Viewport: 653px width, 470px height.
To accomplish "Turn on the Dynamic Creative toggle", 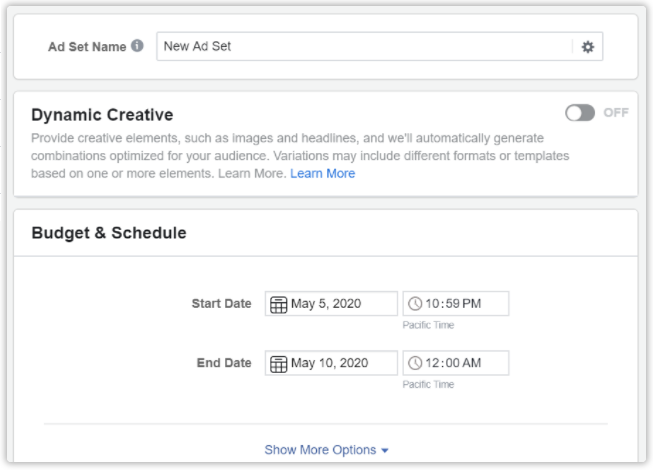I will pyautogui.click(x=580, y=113).
